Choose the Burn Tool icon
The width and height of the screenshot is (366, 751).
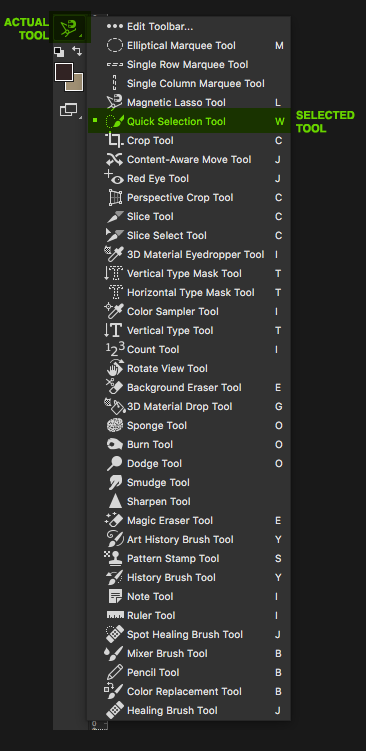(115, 444)
